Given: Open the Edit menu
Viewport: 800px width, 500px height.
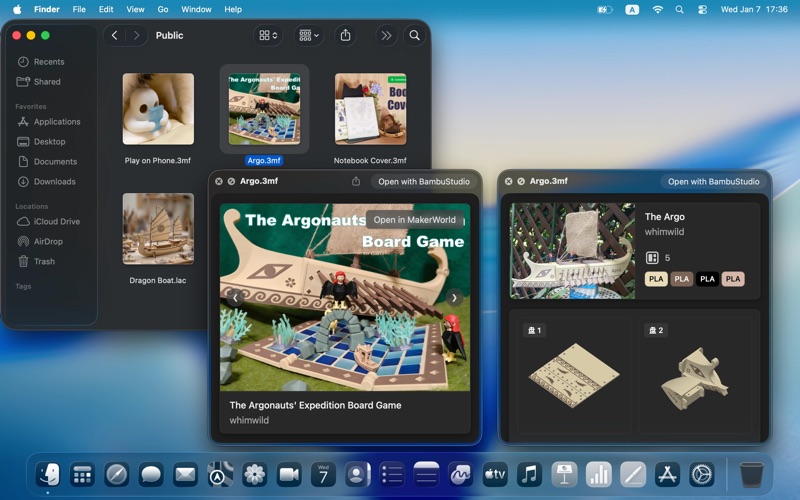Looking at the screenshot, I should 106,9.
